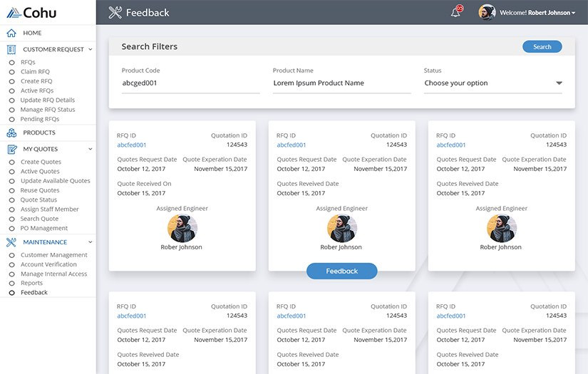Click the Search button
The height and width of the screenshot is (374, 588).
click(x=542, y=47)
